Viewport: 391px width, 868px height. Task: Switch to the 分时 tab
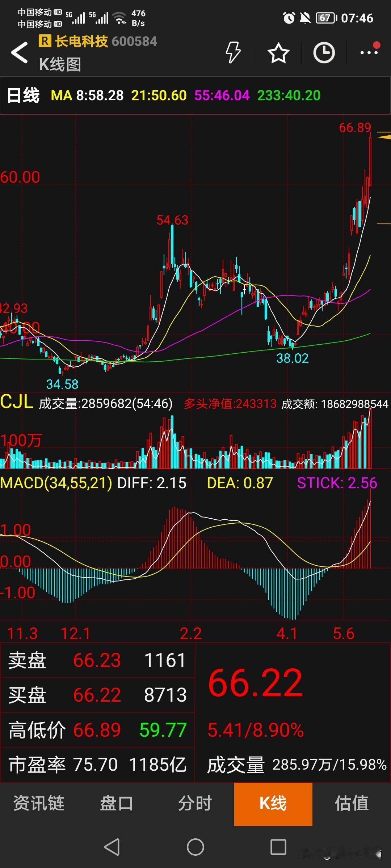pos(195,803)
